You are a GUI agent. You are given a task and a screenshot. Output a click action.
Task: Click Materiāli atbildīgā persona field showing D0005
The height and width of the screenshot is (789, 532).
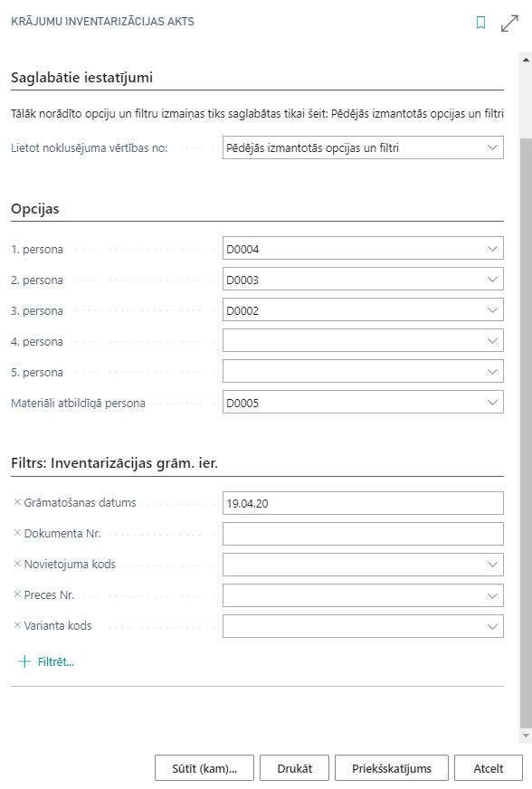(x=363, y=402)
